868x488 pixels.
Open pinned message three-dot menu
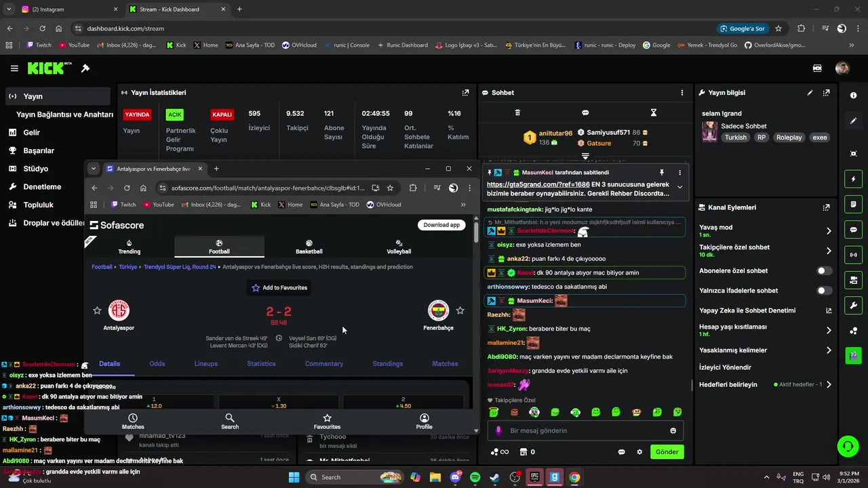pyautogui.click(x=679, y=173)
